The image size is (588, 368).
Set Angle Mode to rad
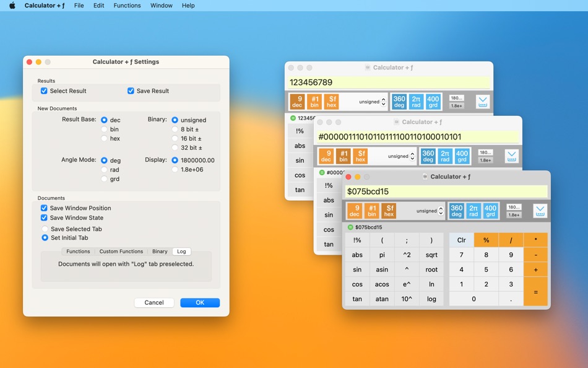[104, 170]
